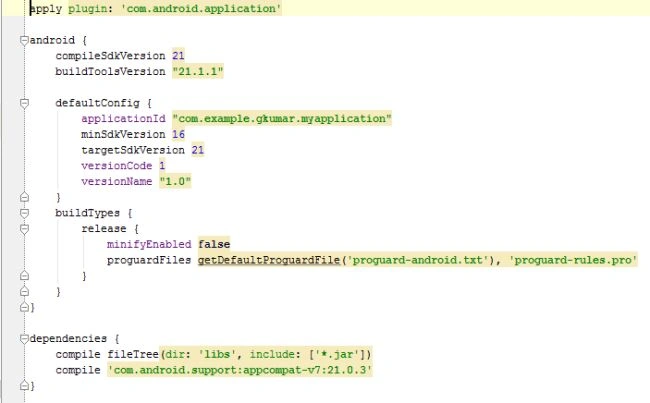Click the targetSdkVersion value 21
The height and width of the screenshot is (403, 650).
pyautogui.click(x=198, y=150)
